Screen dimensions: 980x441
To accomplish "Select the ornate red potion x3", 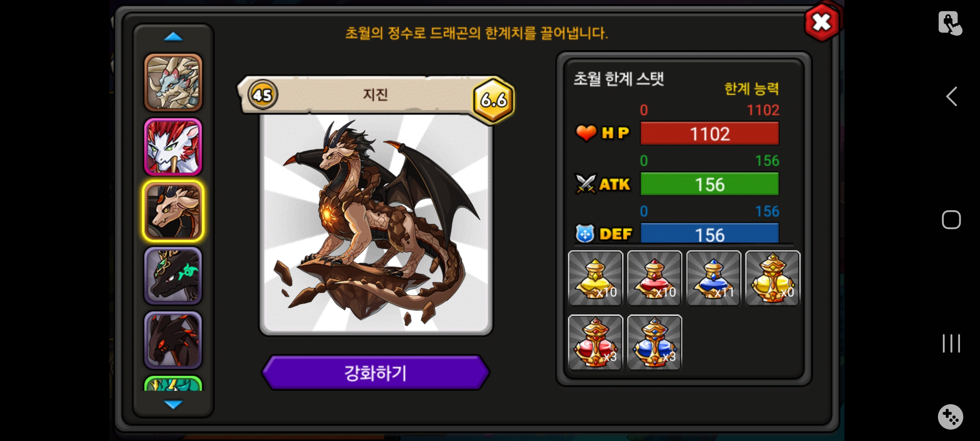I will 595,342.
